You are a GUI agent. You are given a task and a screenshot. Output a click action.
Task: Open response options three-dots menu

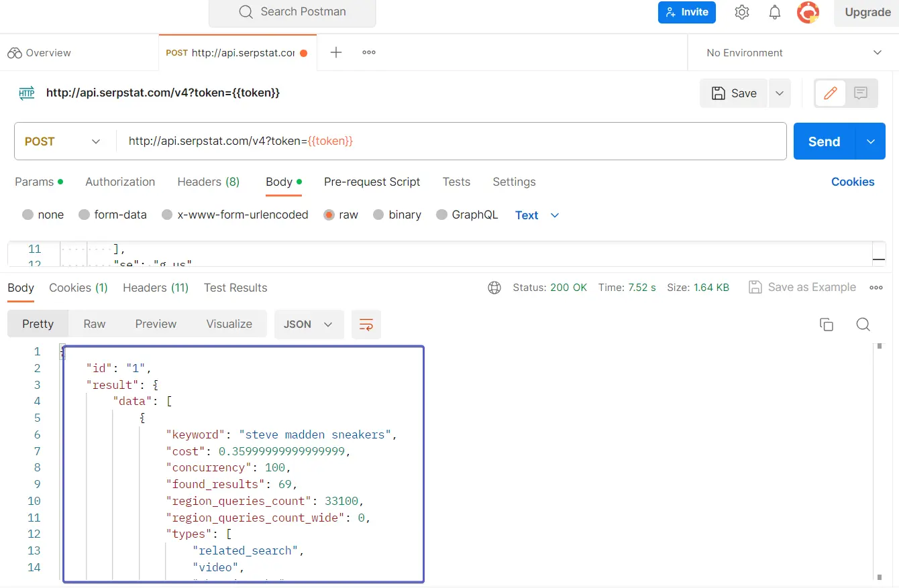876,288
